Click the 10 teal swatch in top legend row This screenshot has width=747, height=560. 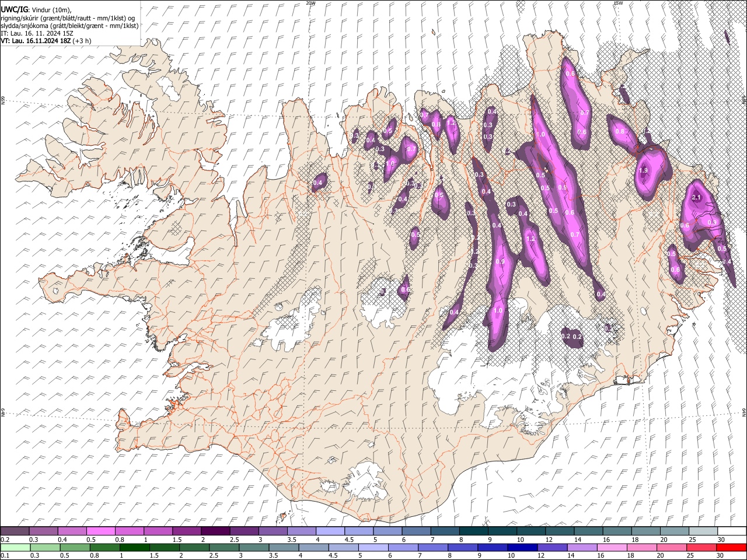point(530,531)
